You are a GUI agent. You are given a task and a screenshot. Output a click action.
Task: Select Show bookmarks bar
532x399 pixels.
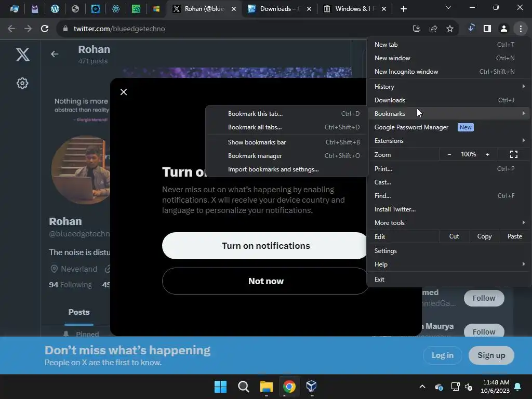287,142
